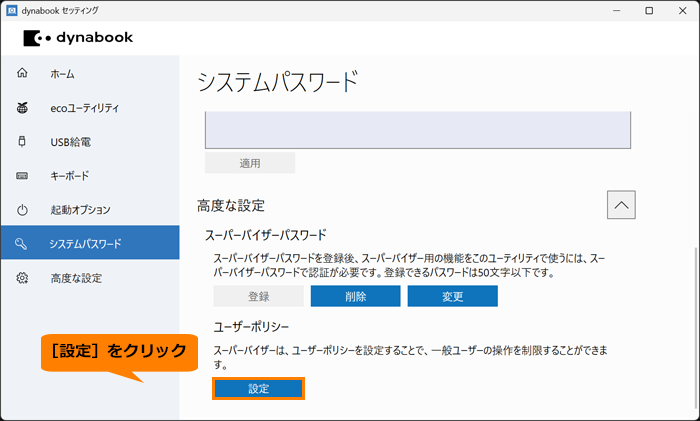
Task: Click the home icon in sidebar
Action: click(22, 73)
